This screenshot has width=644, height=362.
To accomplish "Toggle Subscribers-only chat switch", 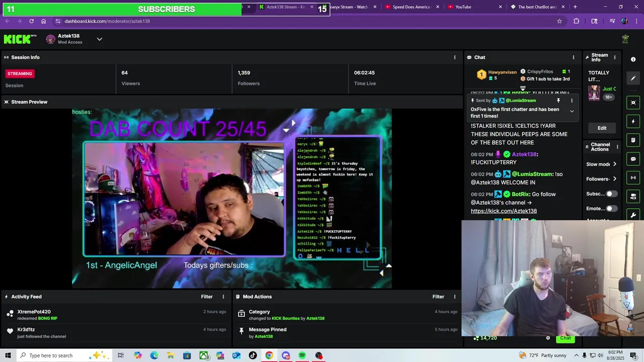I will pos(611,194).
